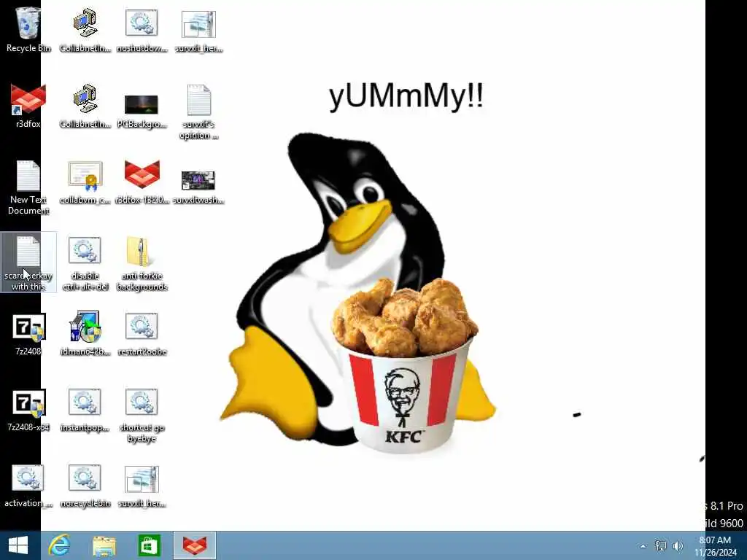Select the PCBackgro... image thumbnail icon

[x=142, y=111]
